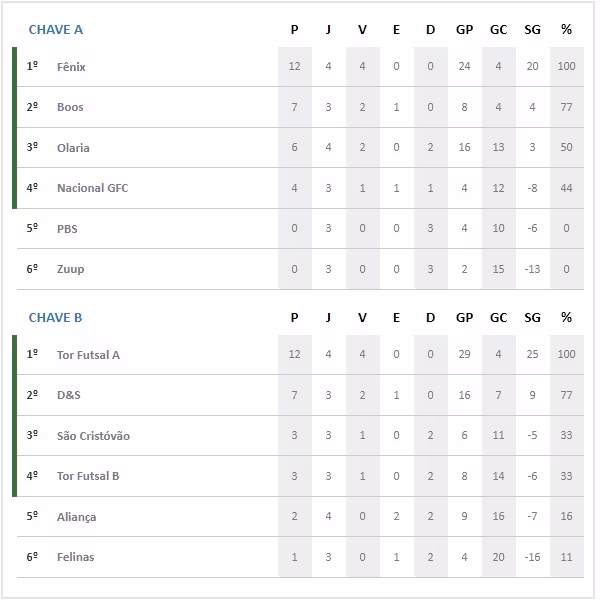The height and width of the screenshot is (602, 600).
Task: Open the Aliança team row
Action: click(x=76, y=517)
